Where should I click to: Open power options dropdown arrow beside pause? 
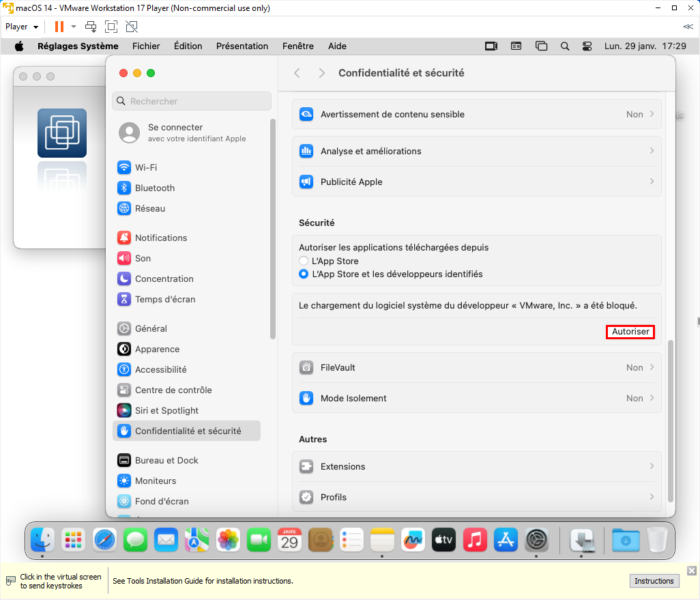pyautogui.click(x=74, y=27)
